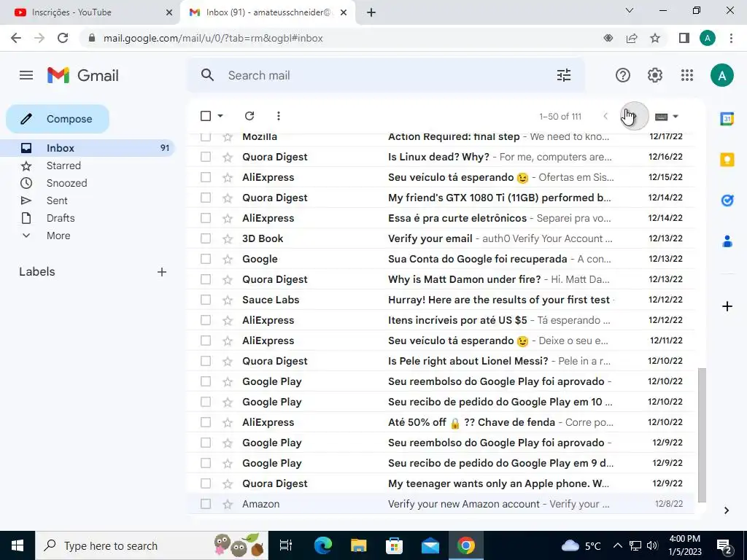747x560 pixels.
Task: Reload the browser page
Action: (x=63, y=38)
